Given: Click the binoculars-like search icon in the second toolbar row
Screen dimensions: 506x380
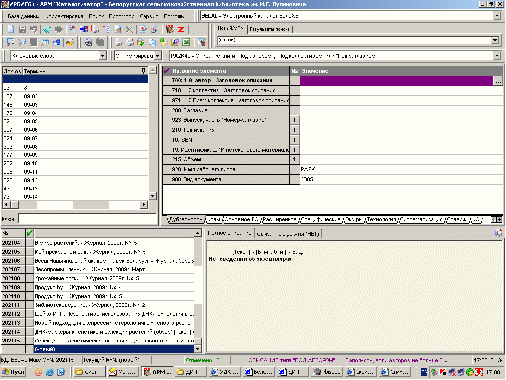Looking at the screenshot, I should 88,42.
